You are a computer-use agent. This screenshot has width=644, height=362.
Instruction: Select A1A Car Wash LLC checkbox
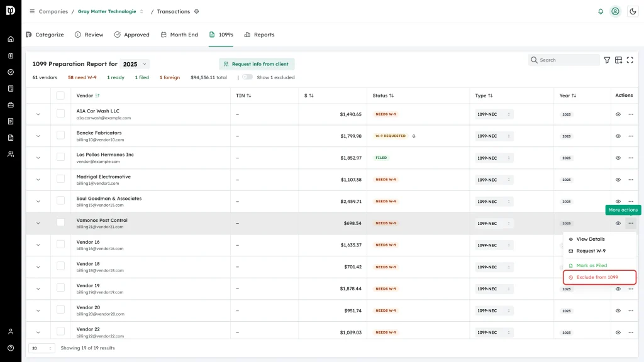(60, 113)
